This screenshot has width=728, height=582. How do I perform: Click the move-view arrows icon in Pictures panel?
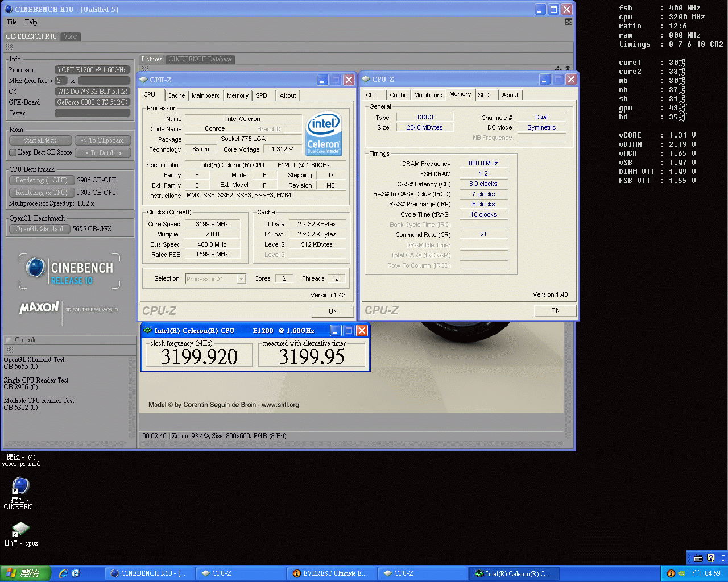click(558, 69)
